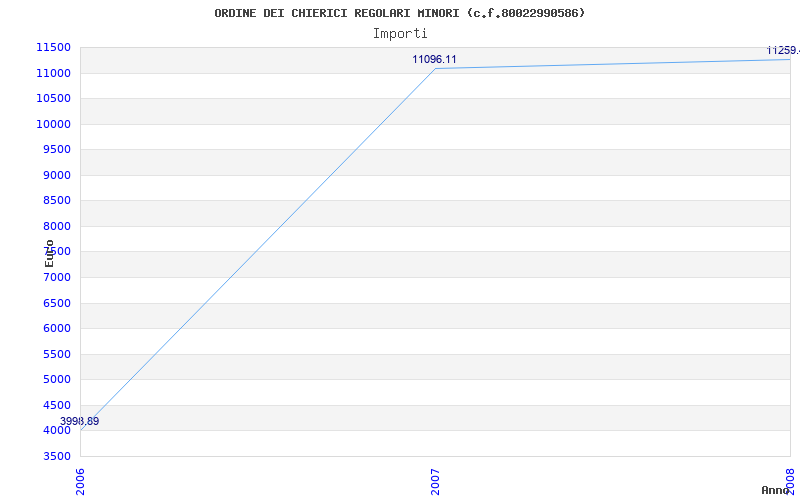The image size is (800, 500).
Task: Click the 11000 y-axis tick label
Action: point(53,73)
